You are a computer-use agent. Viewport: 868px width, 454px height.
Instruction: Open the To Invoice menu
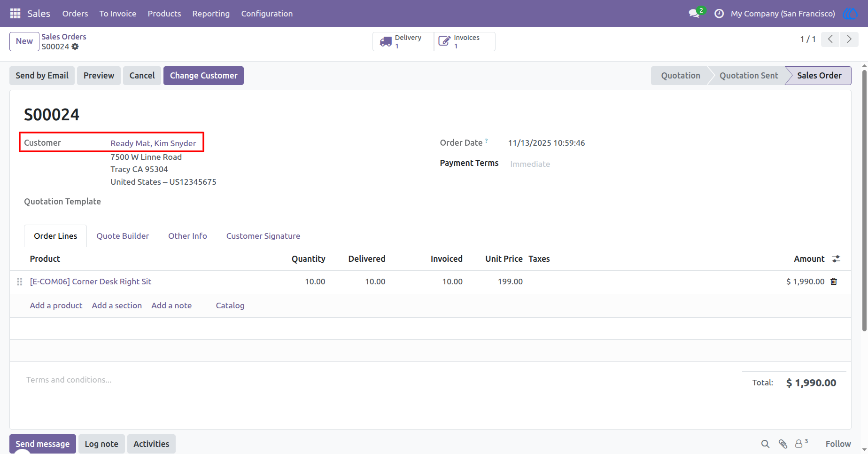(x=118, y=14)
